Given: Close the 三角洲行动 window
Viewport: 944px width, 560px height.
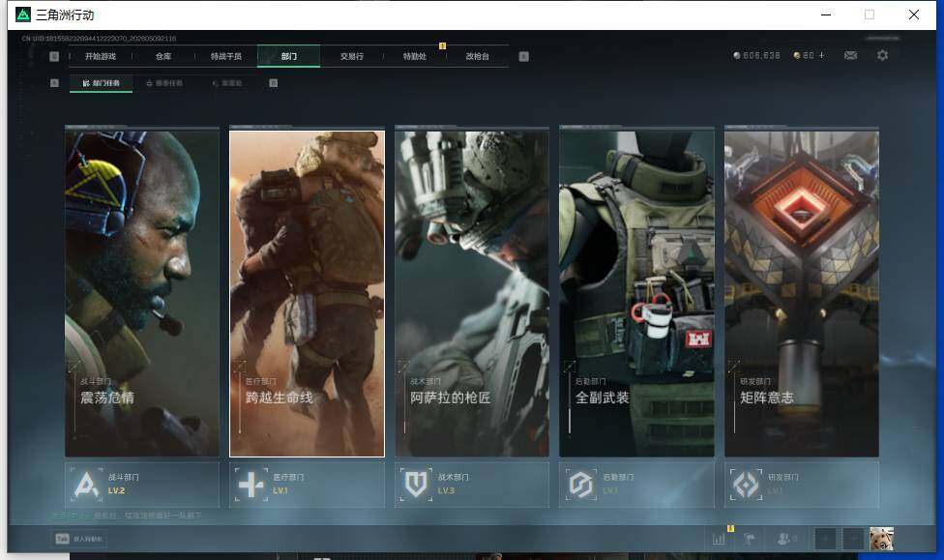Looking at the screenshot, I should [x=914, y=15].
